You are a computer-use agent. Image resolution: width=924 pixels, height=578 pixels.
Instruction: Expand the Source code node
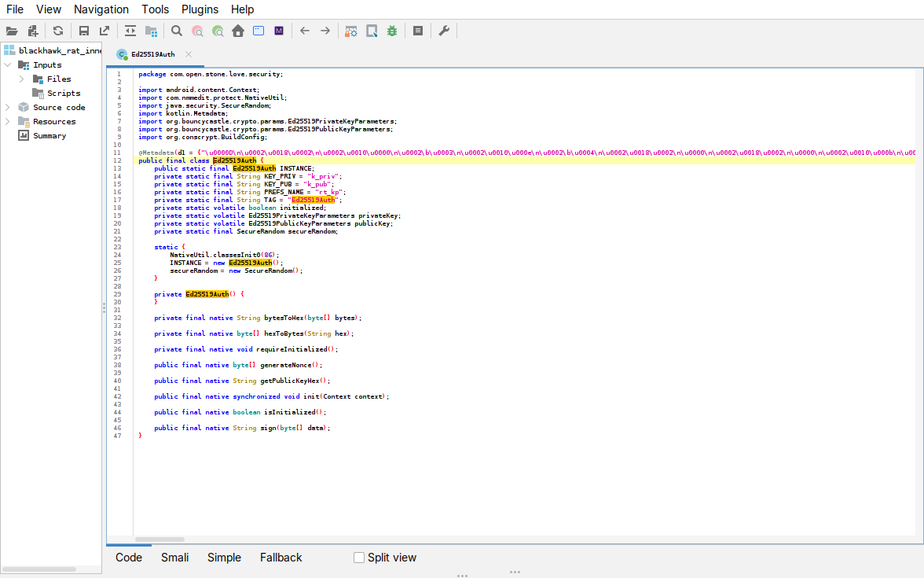[8, 107]
